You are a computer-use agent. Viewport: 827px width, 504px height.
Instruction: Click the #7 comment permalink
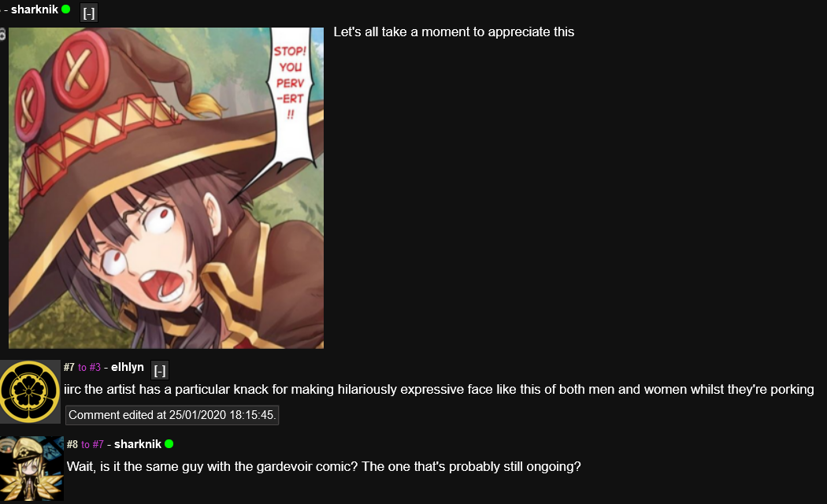click(69, 367)
